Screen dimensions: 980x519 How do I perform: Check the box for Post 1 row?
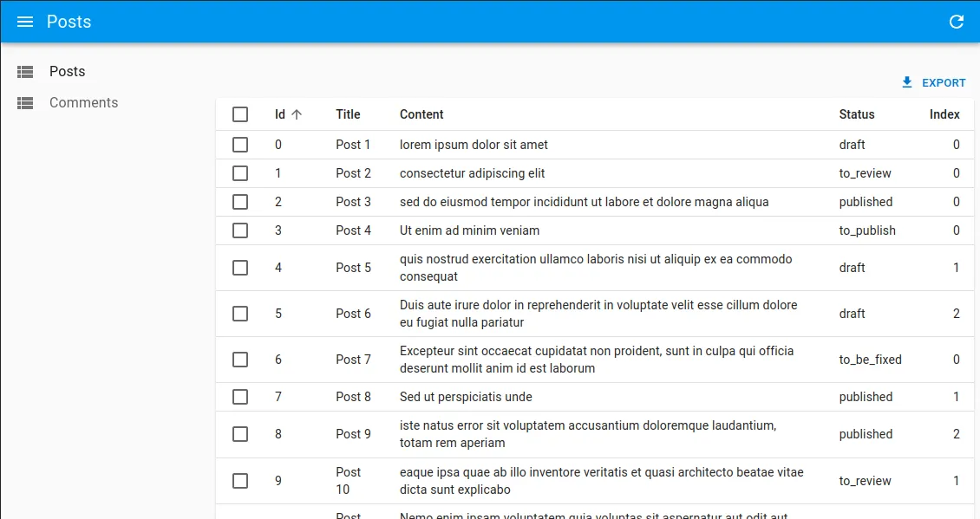(240, 145)
